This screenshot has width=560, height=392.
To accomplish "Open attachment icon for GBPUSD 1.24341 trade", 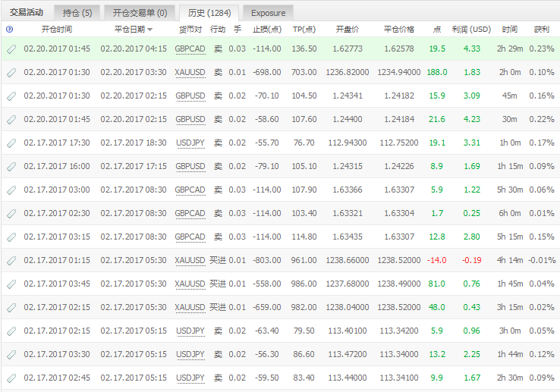I will click(x=11, y=96).
